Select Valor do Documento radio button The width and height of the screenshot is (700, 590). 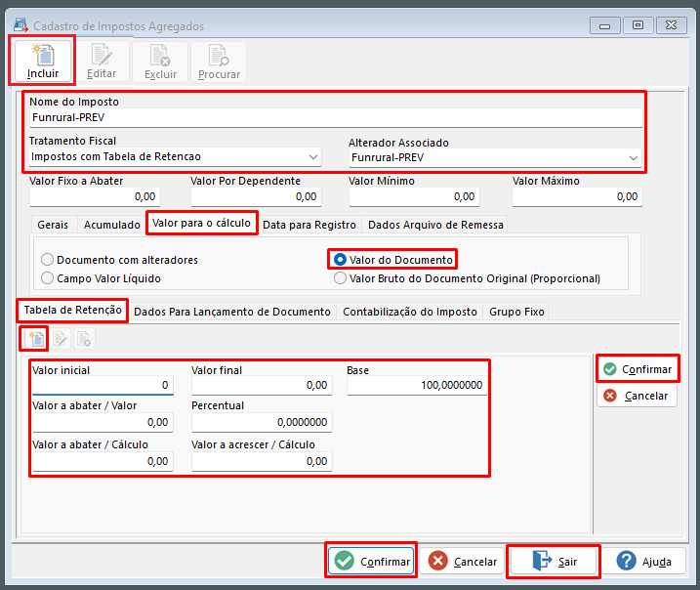click(393, 260)
